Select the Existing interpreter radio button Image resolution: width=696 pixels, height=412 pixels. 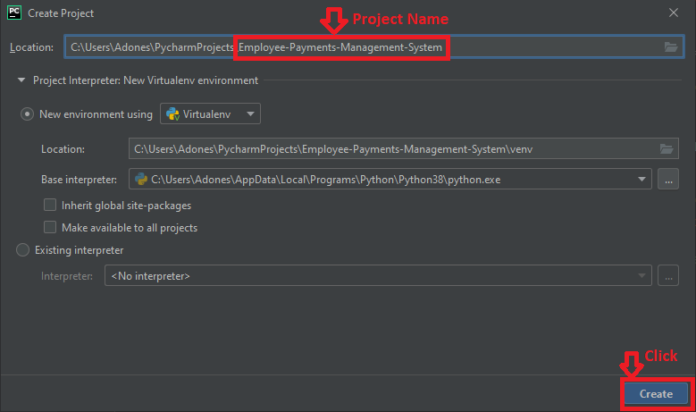[23, 250]
